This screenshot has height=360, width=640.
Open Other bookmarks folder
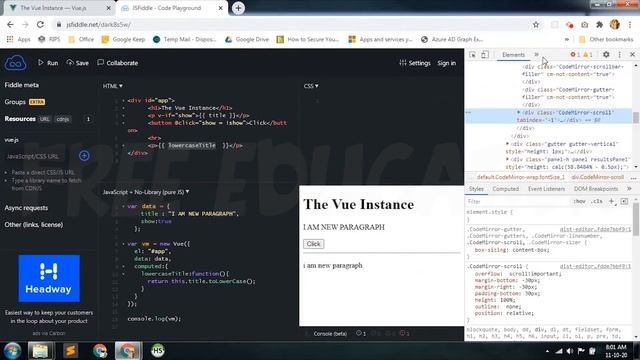click(606, 39)
